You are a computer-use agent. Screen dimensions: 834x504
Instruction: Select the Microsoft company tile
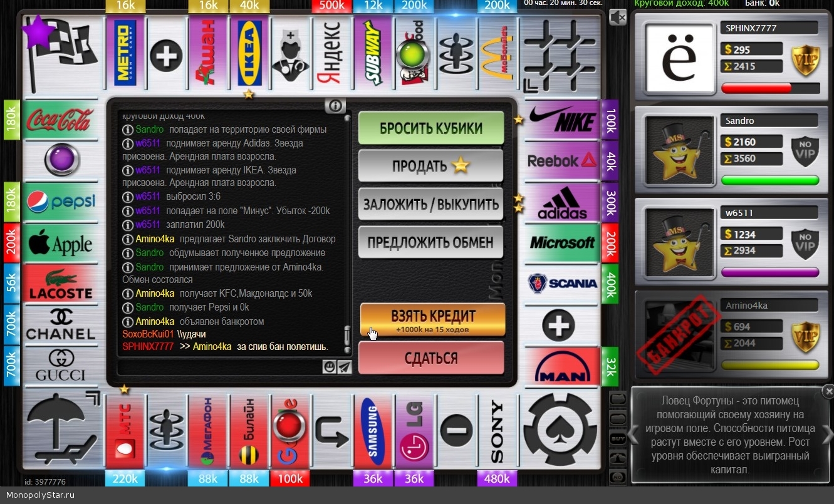point(562,243)
